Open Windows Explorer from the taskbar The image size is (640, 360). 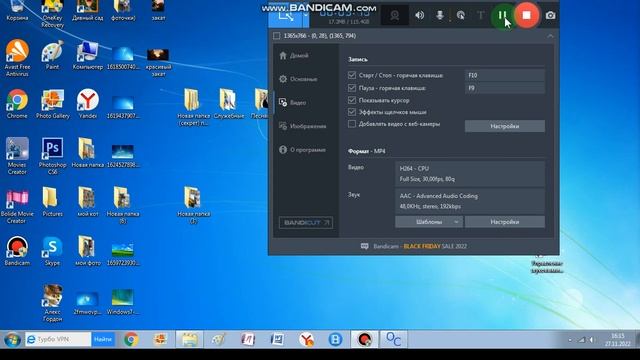(190, 339)
